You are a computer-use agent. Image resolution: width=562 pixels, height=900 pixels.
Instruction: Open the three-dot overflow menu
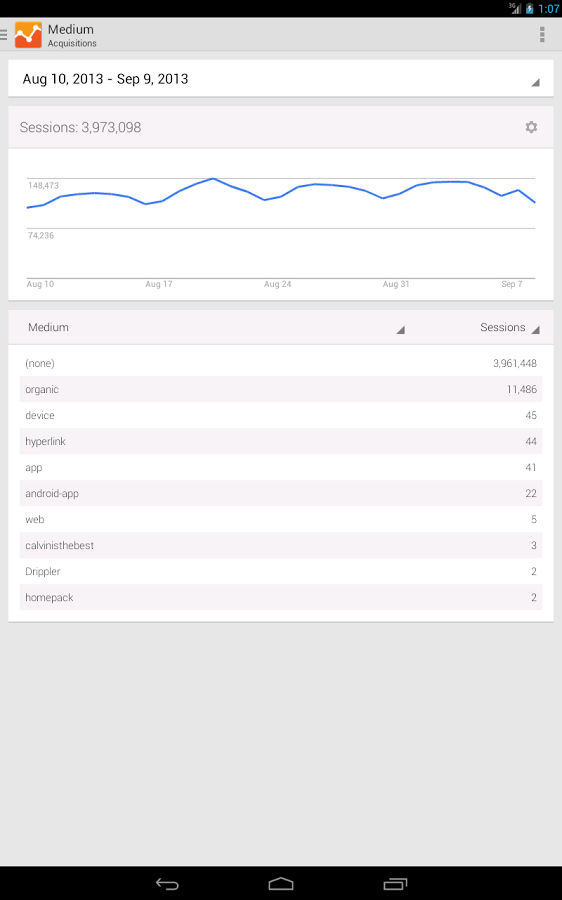pos(542,34)
